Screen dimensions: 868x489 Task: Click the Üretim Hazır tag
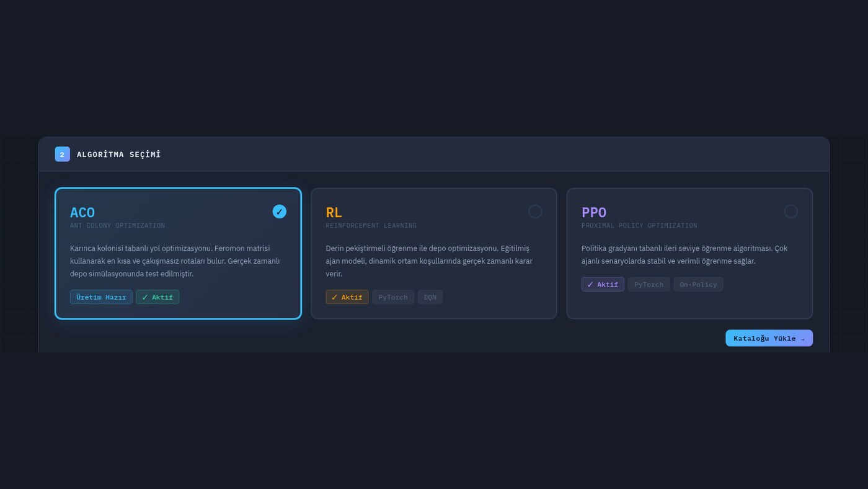pos(101,297)
